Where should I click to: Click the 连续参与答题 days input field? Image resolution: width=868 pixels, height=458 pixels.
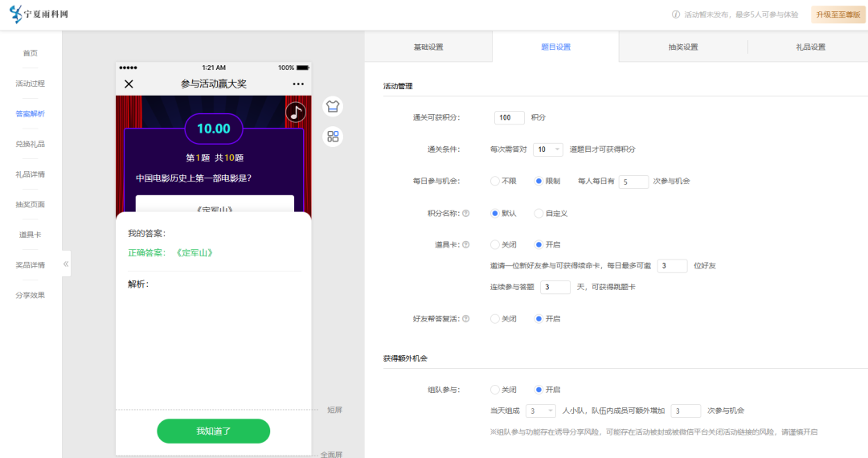555,287
